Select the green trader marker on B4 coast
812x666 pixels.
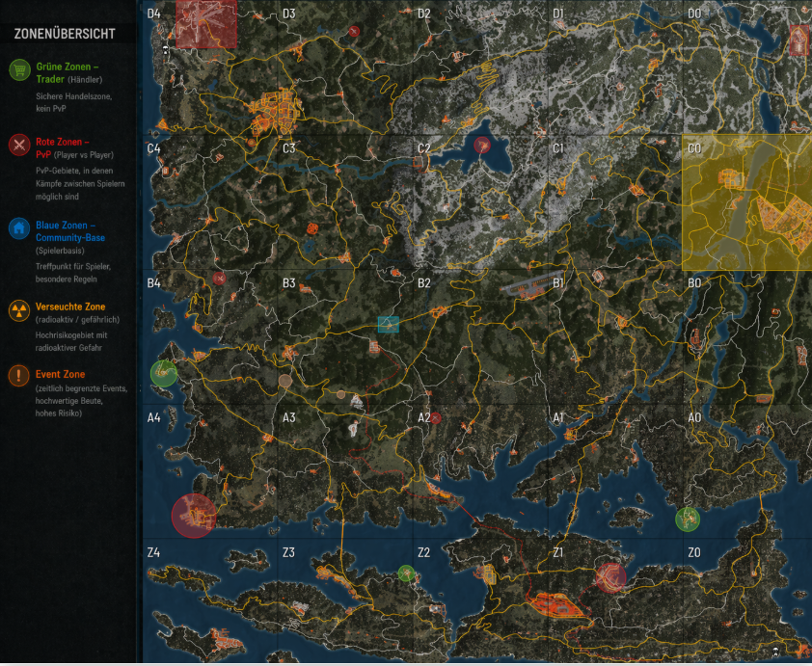164,373
